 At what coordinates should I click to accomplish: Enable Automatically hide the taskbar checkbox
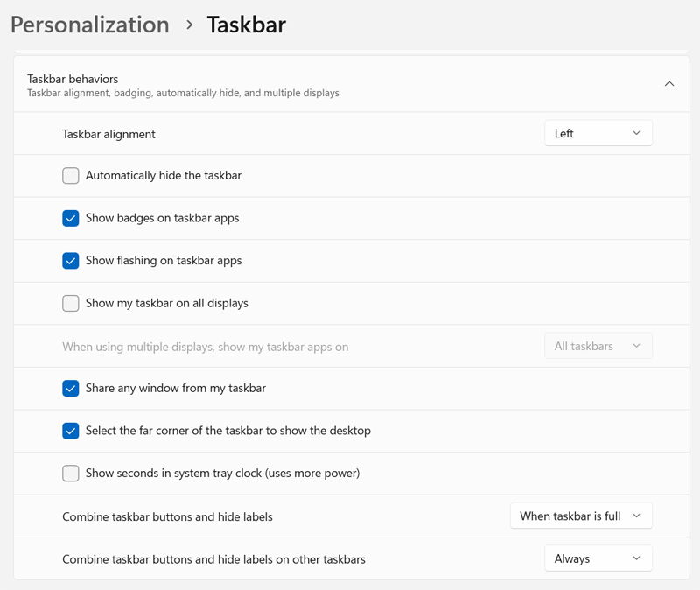71,176
